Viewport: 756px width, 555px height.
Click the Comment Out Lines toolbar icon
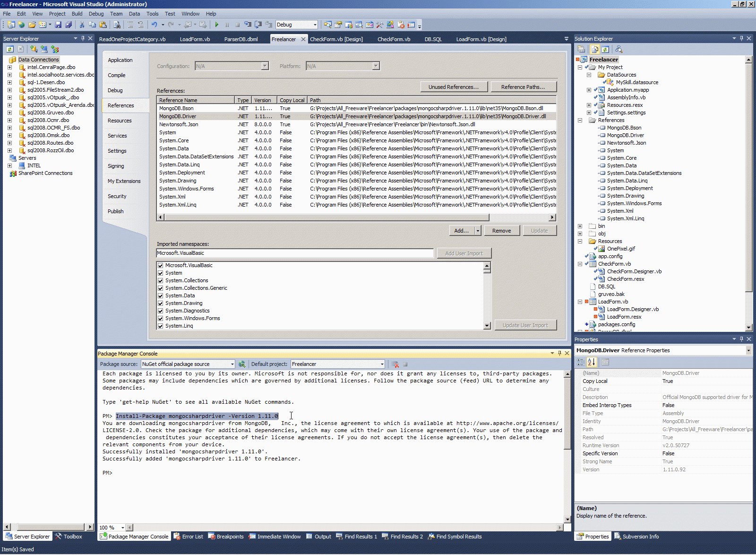coord(130,25)
